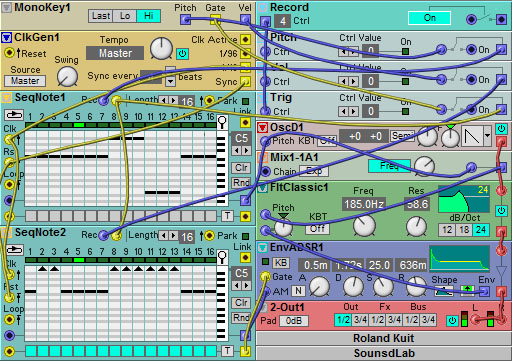Viewport: 512px width, 361px height.
Task: Collapse the SeqNote1 module triangle
Action: point(6,98)
